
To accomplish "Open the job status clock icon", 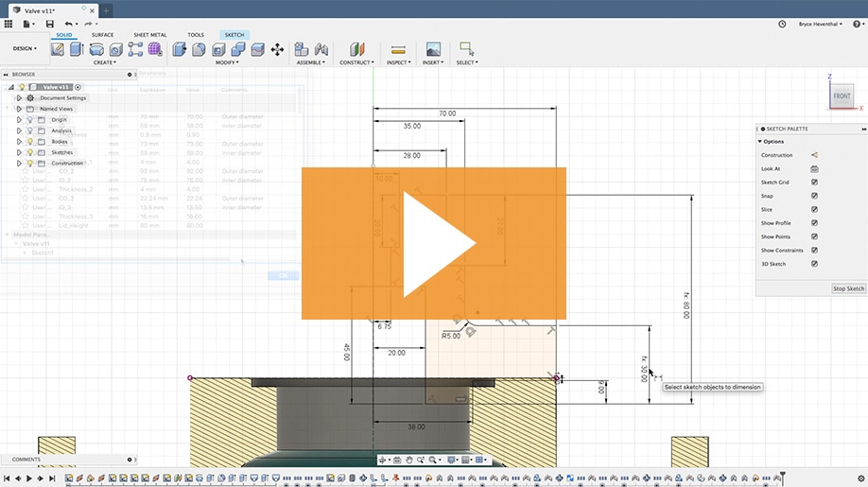I will click(x=782, y=24).
